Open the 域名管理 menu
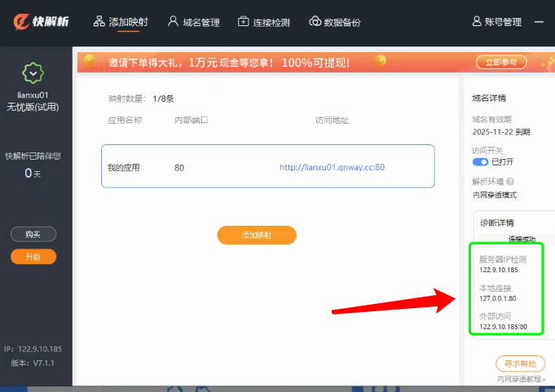The height and width of the screenshot is (392, 555). [x=194, y=22]
